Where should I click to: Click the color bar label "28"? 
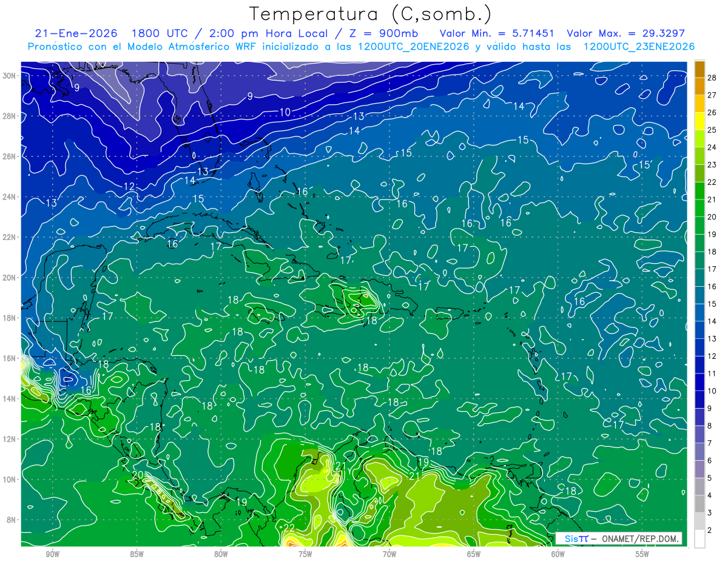pyautogui.click(x=712, y=78)
